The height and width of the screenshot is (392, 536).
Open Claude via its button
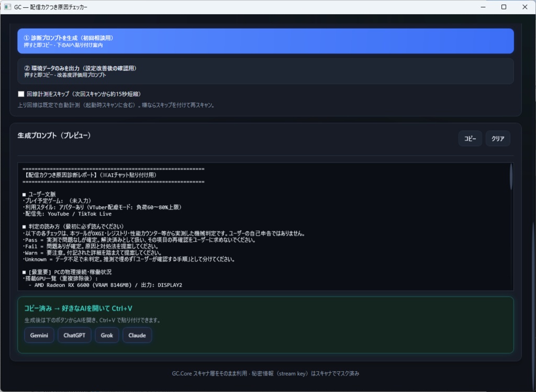pos(137,335)
